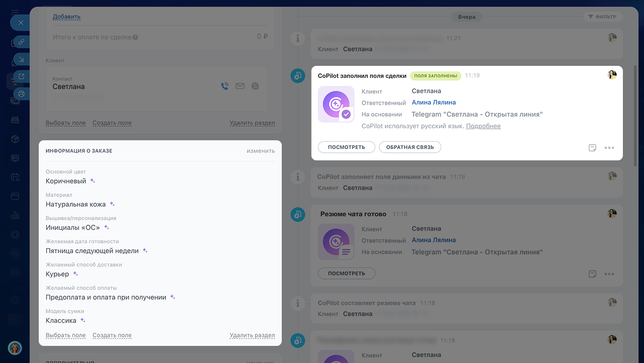644x363 pixels.
Task: Call contact Светлана via phone icon
Action: point(225,86)
